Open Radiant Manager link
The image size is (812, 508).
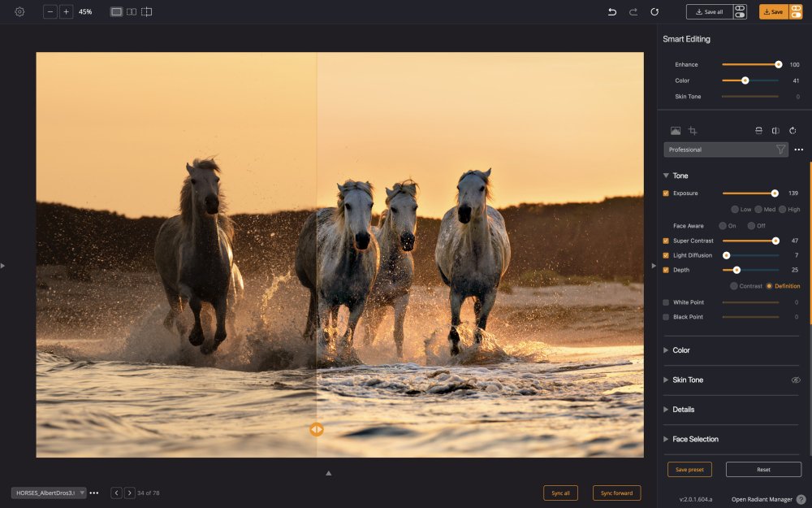762,500
